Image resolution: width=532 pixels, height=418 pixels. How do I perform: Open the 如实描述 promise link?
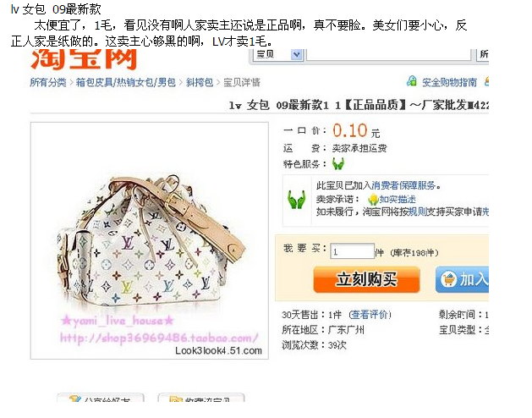pyautogui.click(x=398, y=199)
